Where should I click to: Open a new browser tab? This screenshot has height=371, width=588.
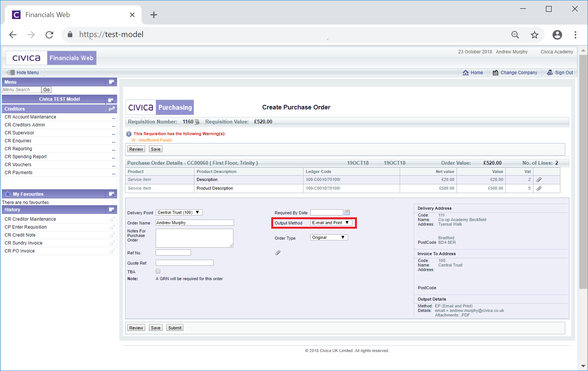click(153, 15)
